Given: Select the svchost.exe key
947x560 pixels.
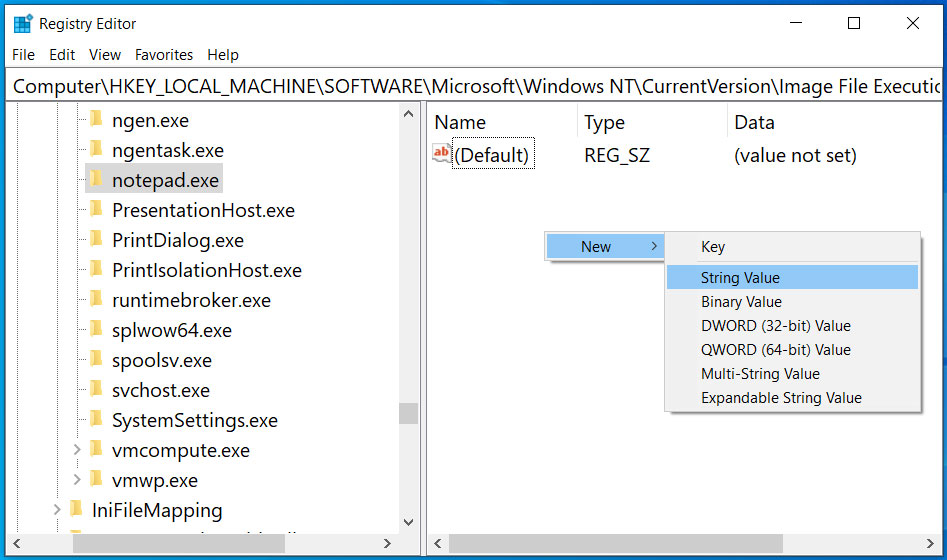Looking at the screenshot, I should coord(161,390).
